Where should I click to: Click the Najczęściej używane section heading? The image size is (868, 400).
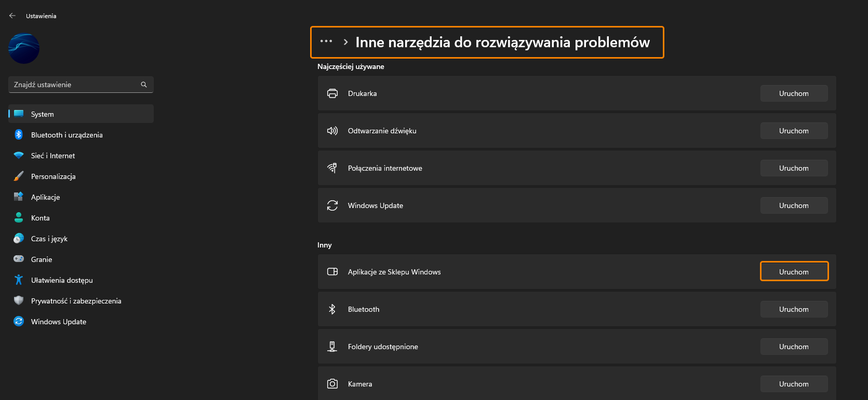click(351, 66)
